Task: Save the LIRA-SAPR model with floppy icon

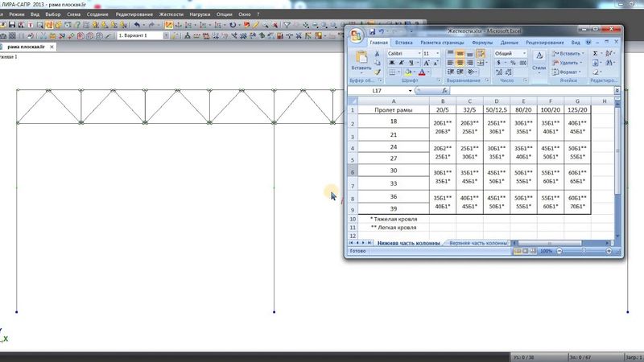Action: click(x=11, y=25)
